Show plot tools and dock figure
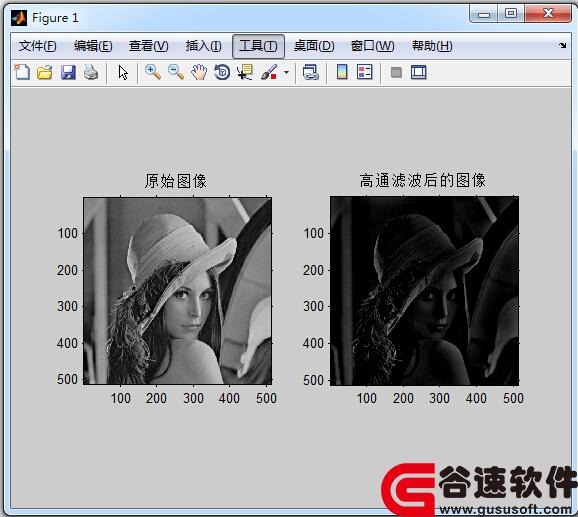Screen dimensions: 578x517 pyautogui.click(x=419, y=72)
